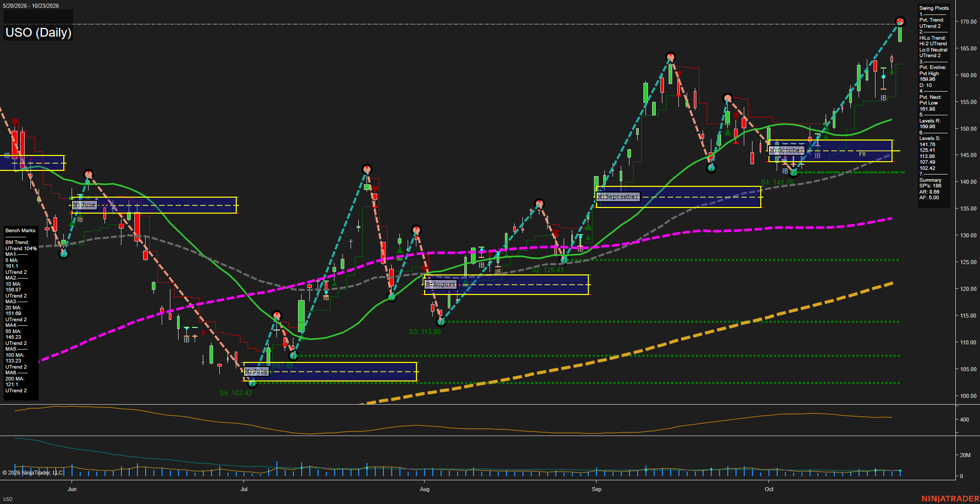Screen dimensions: 980x504
Task: Click the Oct label on time axis
Action: [769, 489]
